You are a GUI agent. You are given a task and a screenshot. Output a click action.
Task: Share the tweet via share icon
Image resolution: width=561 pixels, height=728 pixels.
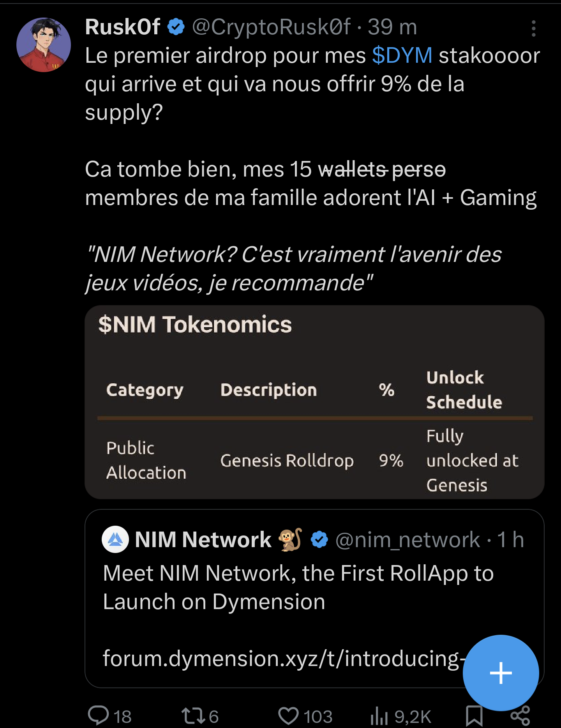pyautogui.click(x=520, y=716)
